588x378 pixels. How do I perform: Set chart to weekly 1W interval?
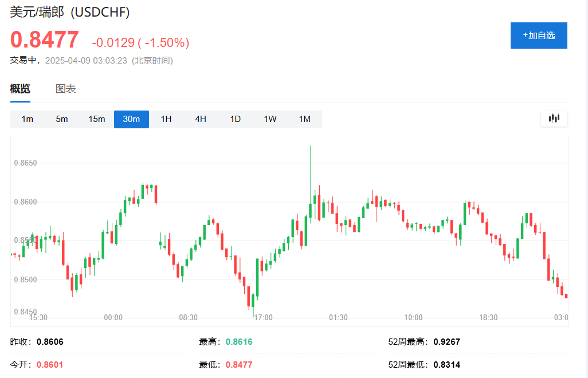coord(270,119)
